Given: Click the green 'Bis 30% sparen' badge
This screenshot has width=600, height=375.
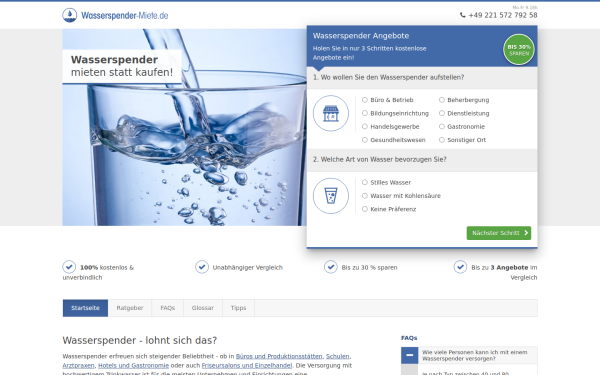Looking at the screenshot, I should pyautogui.click(x=518, y=50).
